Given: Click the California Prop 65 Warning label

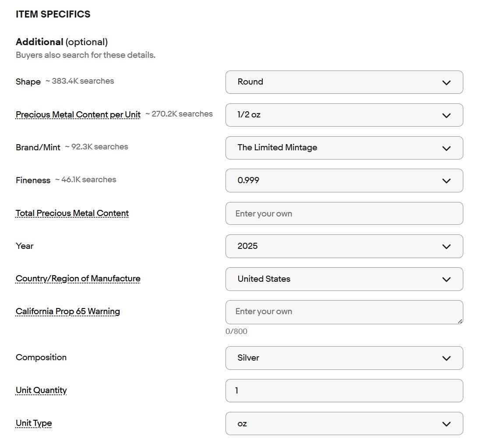Looking at the screenshot, I should pos(68,312).
